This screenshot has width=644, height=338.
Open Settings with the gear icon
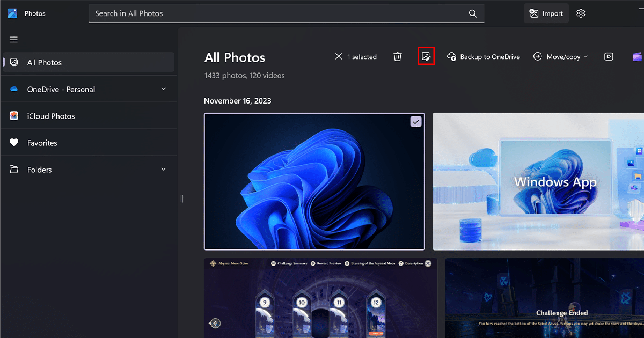coord(581,13)
